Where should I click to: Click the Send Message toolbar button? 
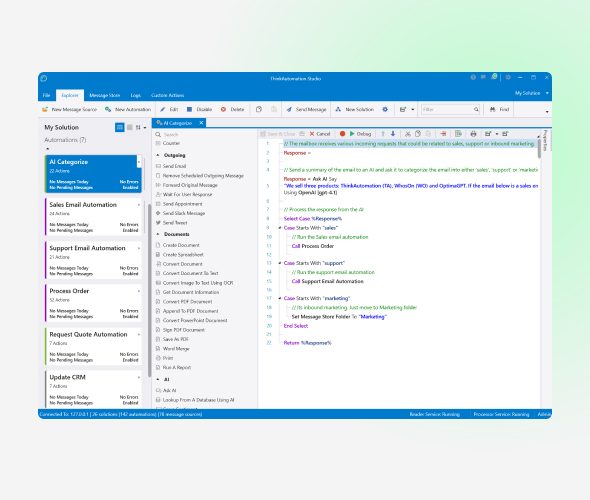point(306,109)
